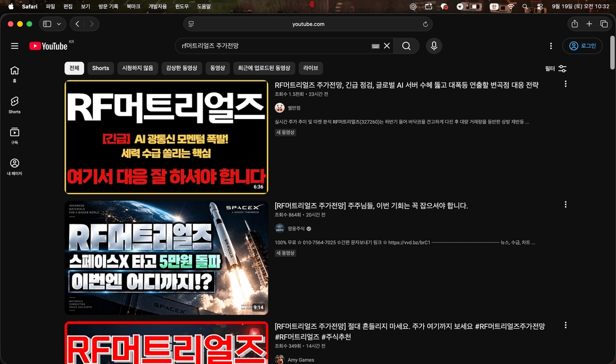Image resolution: width=616 pixels, height=364 pixels.
Task: Open Home in the left sidebar
Action: [x=14, y=73]
